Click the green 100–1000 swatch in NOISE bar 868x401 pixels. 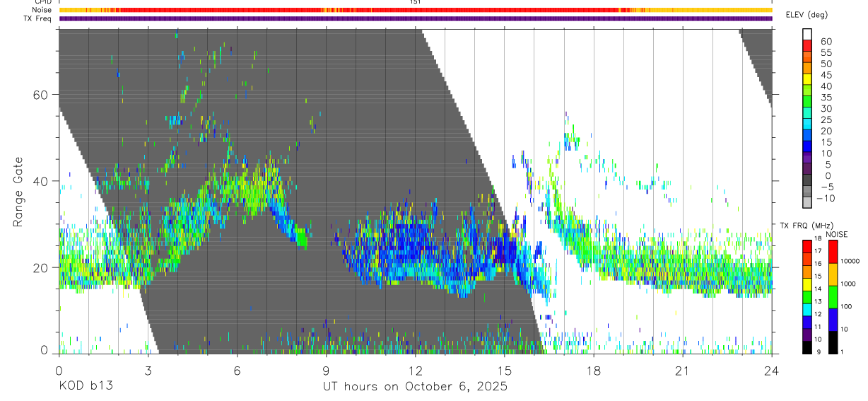pos(833,297)
